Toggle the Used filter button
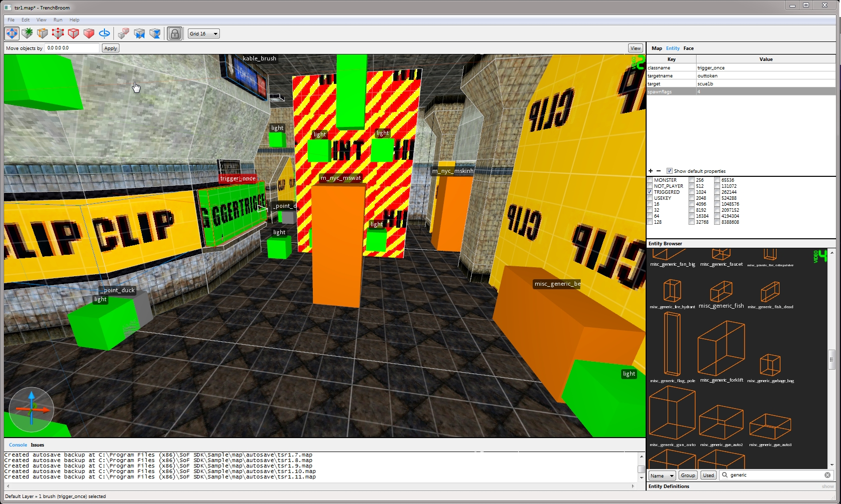 tap(709, 475)
